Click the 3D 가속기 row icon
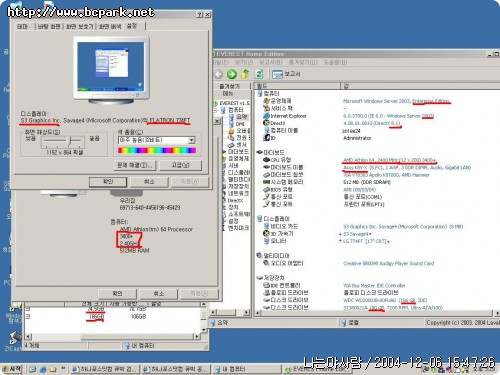Viewport: 500px width, 375px height. tap(266, 234)
